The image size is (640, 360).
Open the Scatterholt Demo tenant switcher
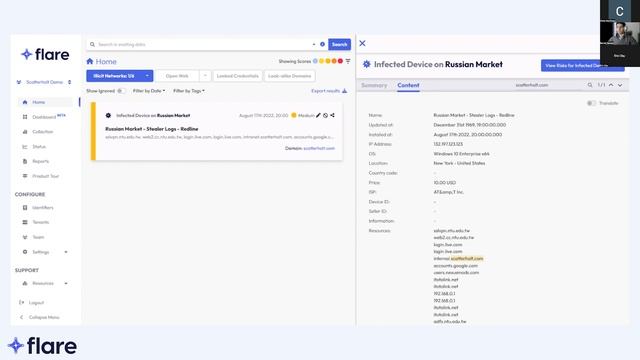44,82
